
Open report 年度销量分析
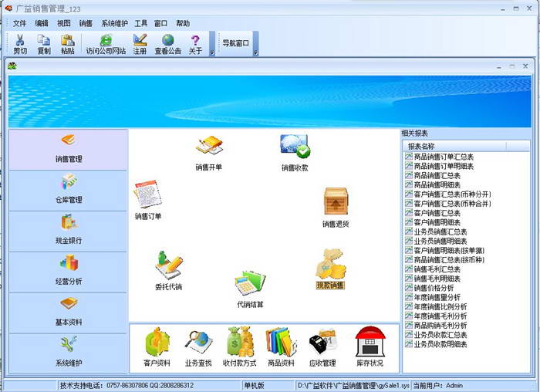[x=437, y=297]
